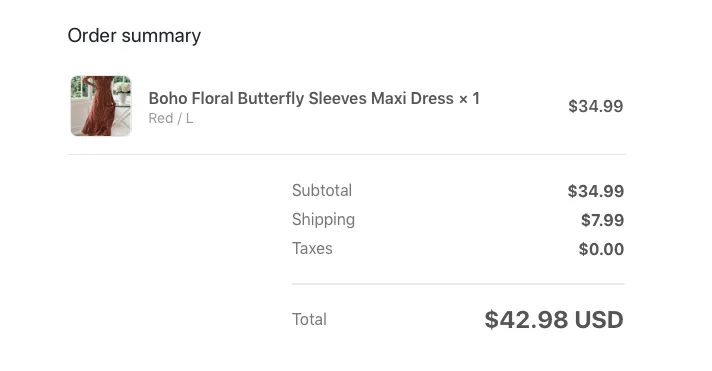This screenshot has width=712, height=371.
Task: Click the USD currency code
Action: pos(599,320)
